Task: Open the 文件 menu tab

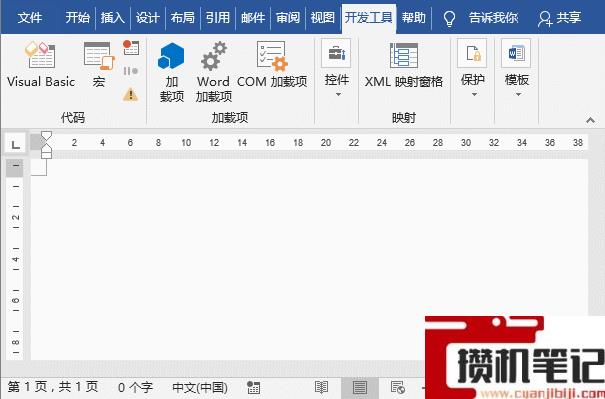Action: pyautogui.click(x=30, y=18)
